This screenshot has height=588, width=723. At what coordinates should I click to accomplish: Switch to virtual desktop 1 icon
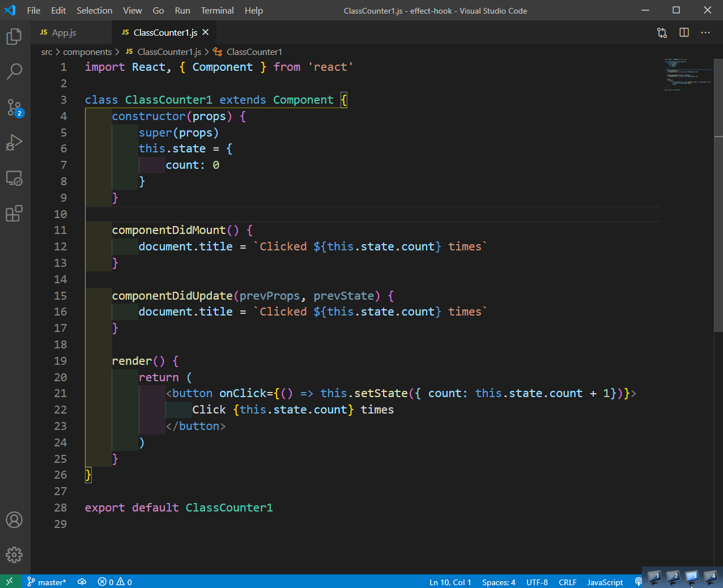pyautogui.click(x=654, y=577)
